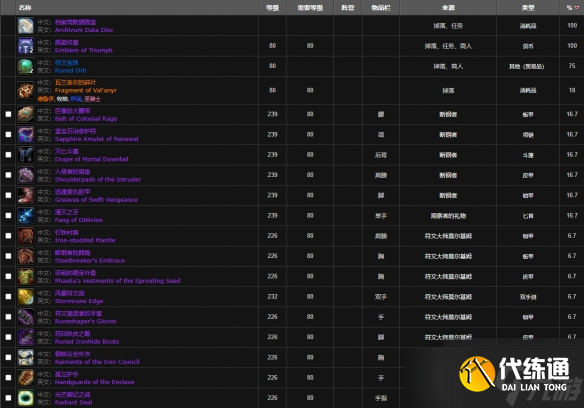Select the 掉落、任务、商人 source cell
This screenshot has height=408, width=584.
click(x=448, y=46)
